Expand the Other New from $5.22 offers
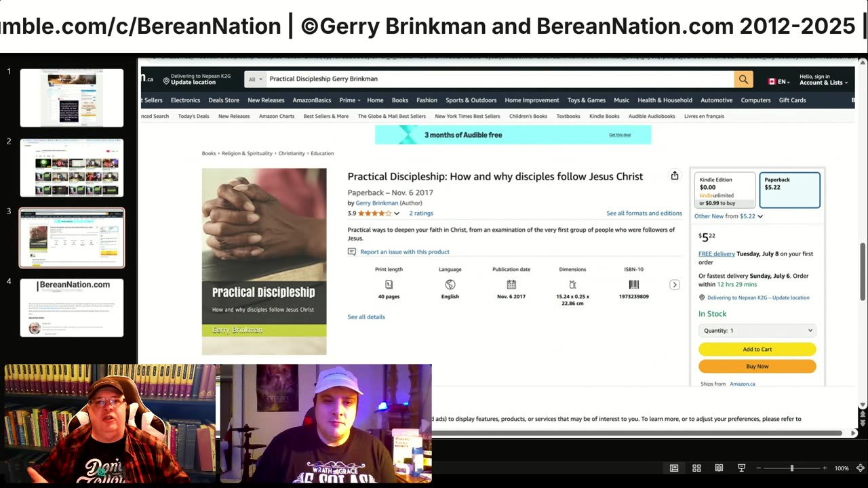 click(x=728, y=216)
